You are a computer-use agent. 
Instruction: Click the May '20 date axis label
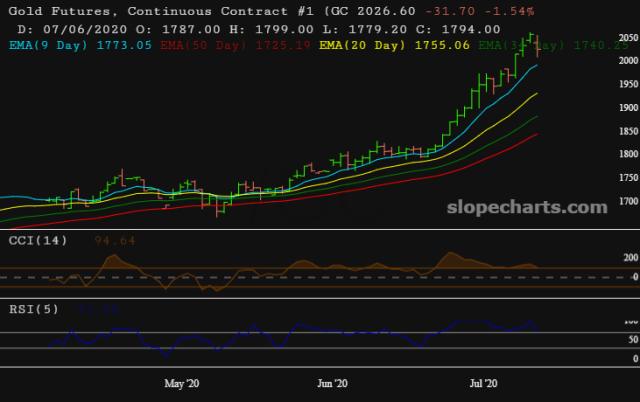pos(181,383)
